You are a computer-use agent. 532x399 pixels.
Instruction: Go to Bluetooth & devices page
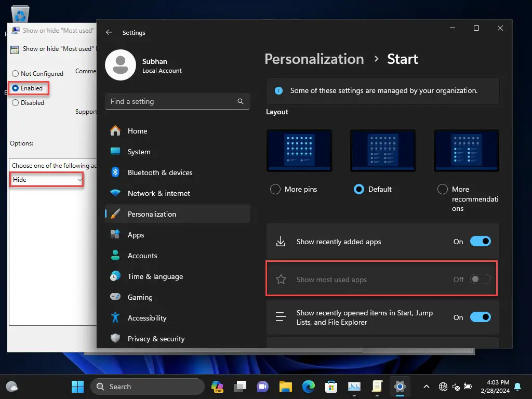click(x=178, y=172)
